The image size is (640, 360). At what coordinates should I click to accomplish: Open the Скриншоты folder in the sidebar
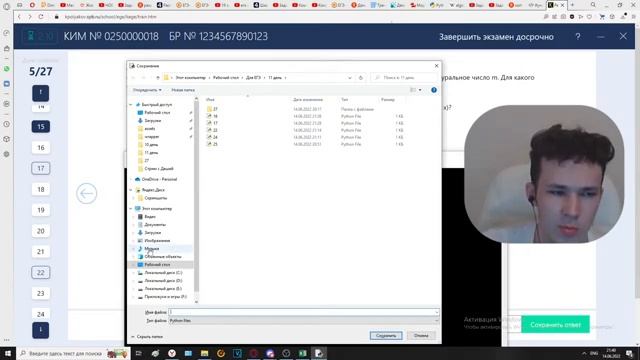[156, 198]
